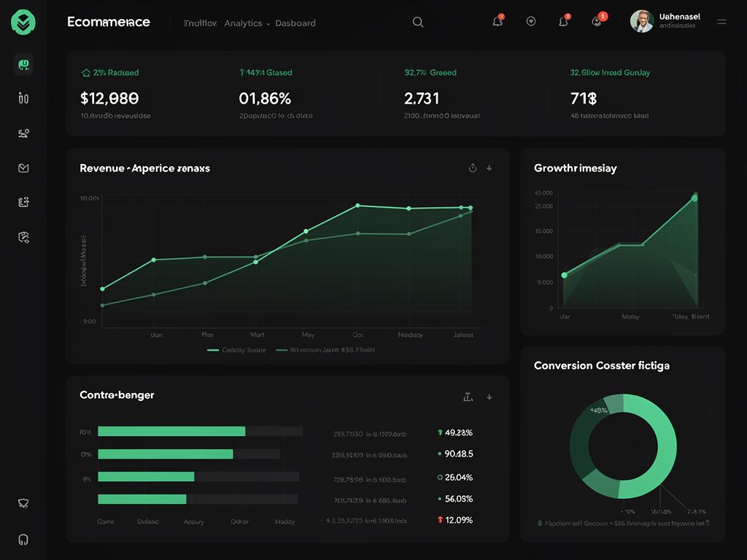Click the top green bar in the bar chart
The width and height of the screenshot is (747, 560).
[x=171, y=432]
